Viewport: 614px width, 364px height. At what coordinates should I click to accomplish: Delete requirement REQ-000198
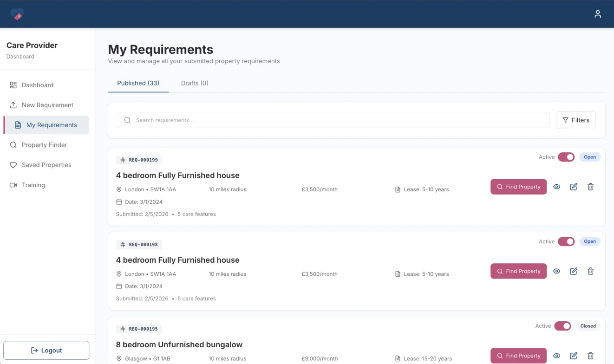[x=590, y=271]
